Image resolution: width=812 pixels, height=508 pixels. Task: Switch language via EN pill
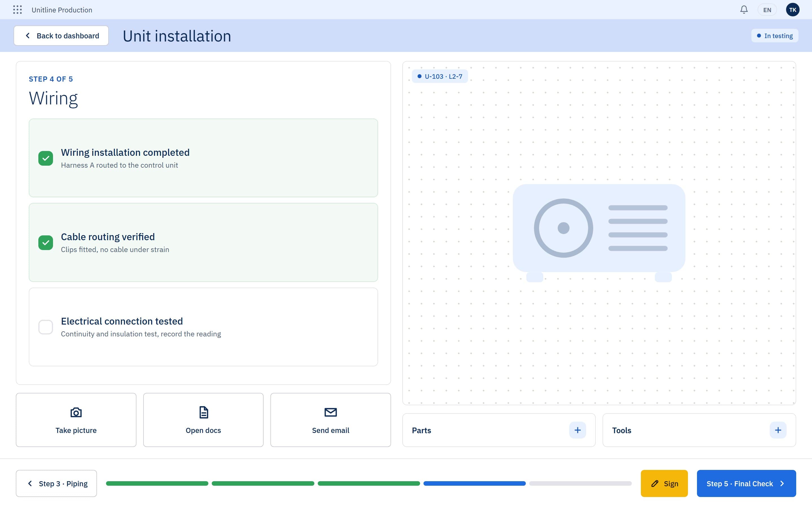(767, 10)
